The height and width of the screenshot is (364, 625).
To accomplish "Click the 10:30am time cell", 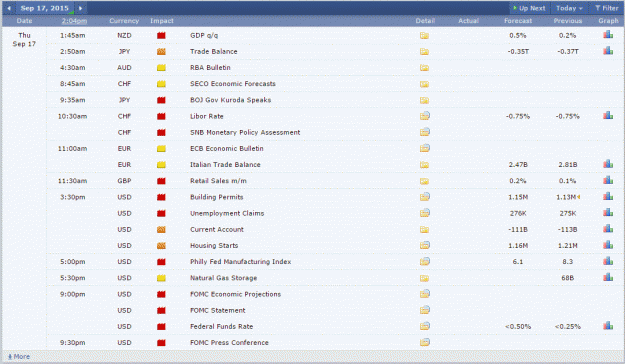I will coord(72,116).
